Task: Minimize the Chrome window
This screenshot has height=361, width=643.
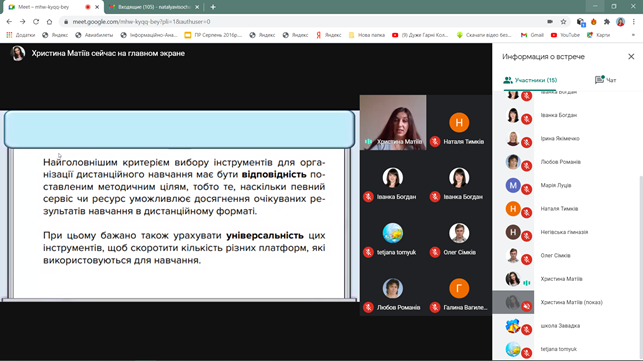Action: (595, 6)
